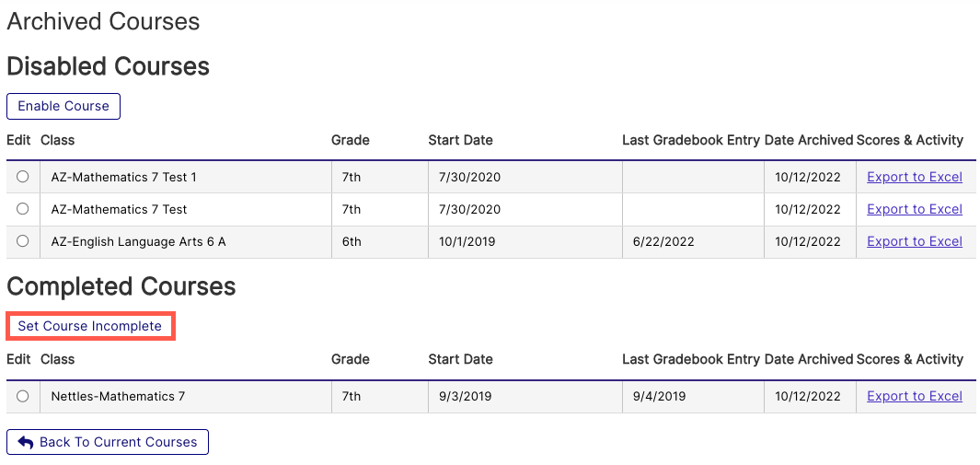Click the Grade header in Completed Courses
This screenshot has height=465, width=980.
pyautogui.click(x=350, y=359)
